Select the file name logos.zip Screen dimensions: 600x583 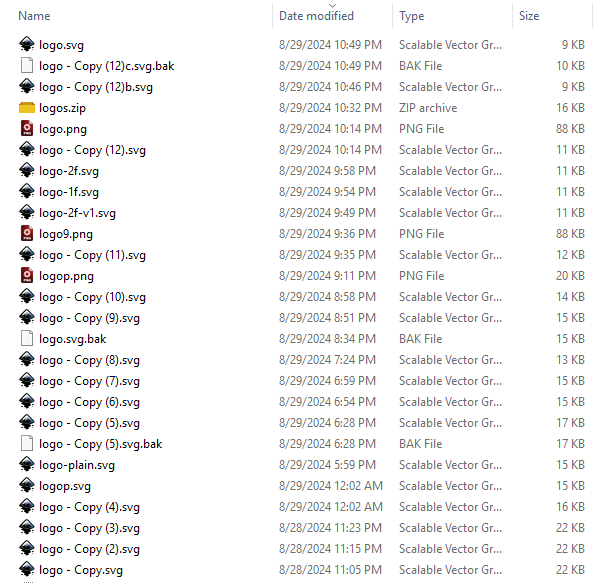point(62,108)
